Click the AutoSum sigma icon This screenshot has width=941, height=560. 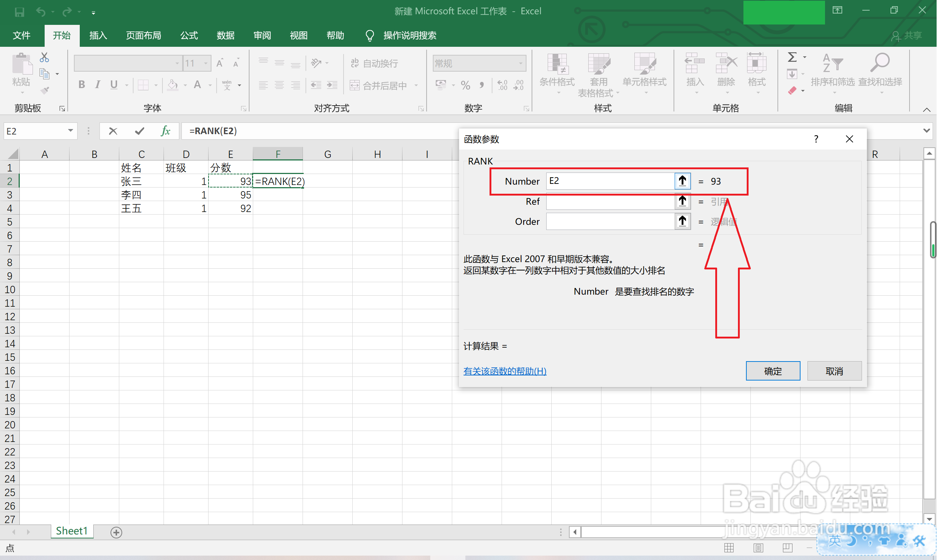792,57
